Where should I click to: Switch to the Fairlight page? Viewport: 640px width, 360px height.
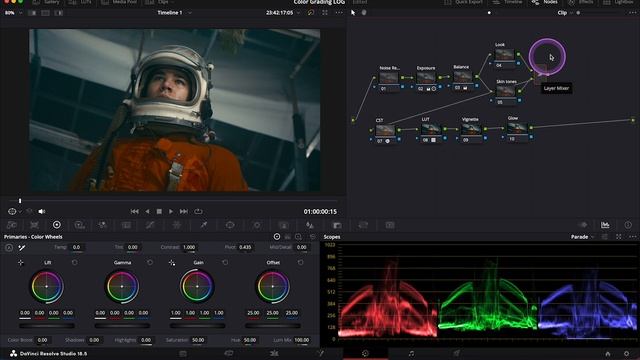(411, 353)
